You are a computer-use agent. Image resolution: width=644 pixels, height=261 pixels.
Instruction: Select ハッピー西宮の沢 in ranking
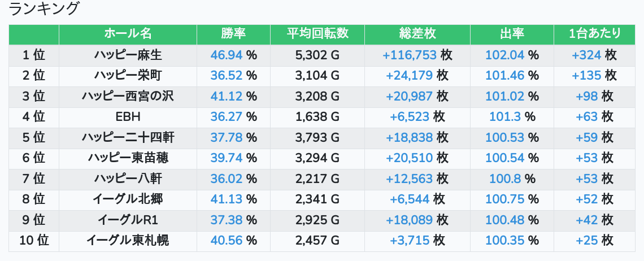pos(128,96)
